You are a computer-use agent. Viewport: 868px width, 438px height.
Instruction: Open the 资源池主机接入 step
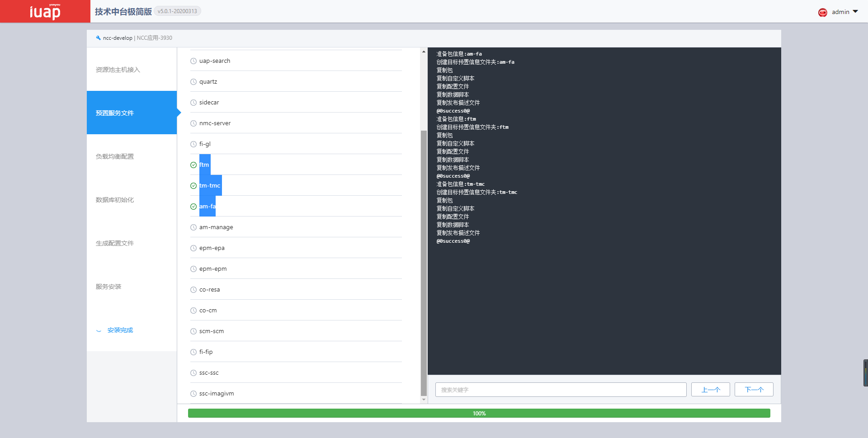tap(132, 70)
